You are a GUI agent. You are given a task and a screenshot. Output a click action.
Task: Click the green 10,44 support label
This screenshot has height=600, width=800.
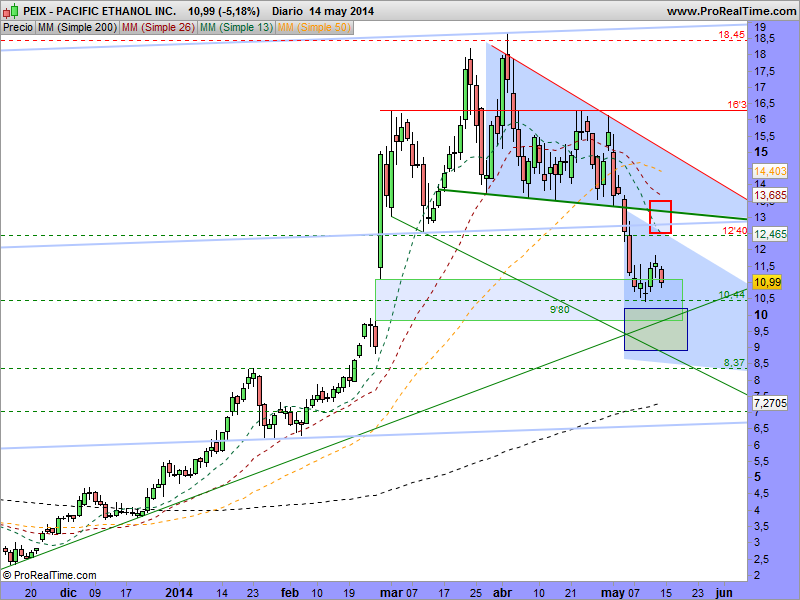point(732,294)
